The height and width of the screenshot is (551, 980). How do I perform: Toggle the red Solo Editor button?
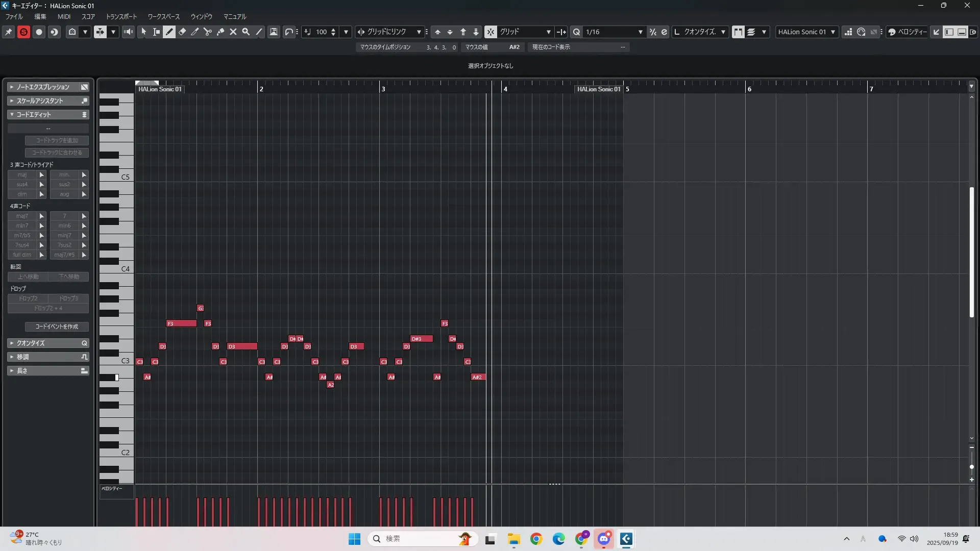click(23, 32)
